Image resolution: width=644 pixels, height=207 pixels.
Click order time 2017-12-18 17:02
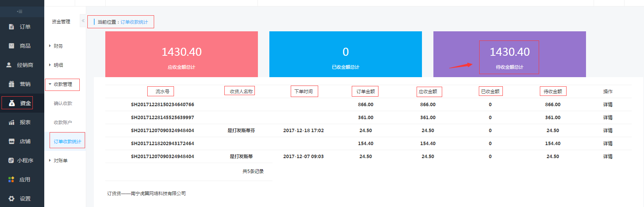point(303,131)
